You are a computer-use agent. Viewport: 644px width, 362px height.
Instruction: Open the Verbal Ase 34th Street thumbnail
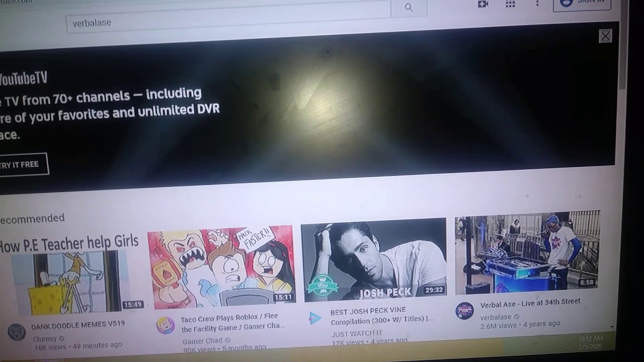click(527, 252)
